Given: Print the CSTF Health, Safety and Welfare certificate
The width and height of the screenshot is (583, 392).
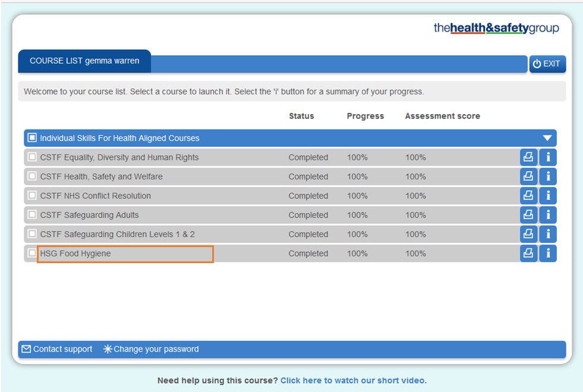Looking at the screenshot, I should pos(528,176).
